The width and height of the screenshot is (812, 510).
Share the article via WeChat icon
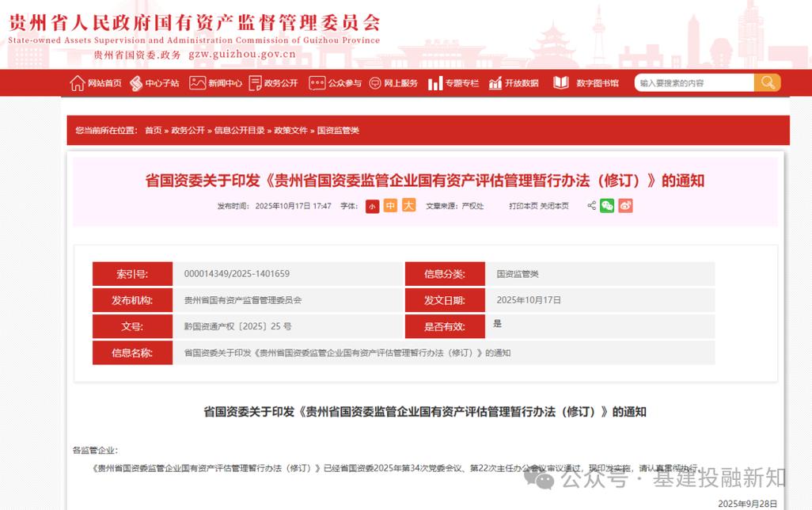pos(607,206)
